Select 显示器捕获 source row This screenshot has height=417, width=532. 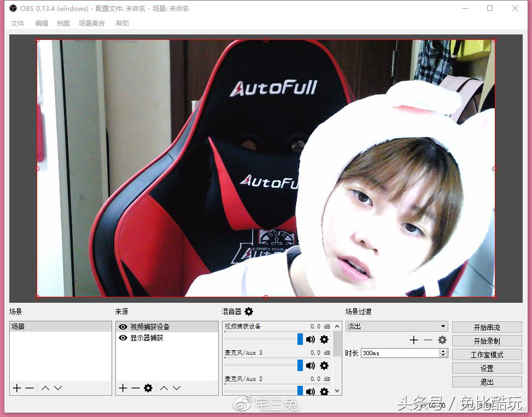point(167,338)
